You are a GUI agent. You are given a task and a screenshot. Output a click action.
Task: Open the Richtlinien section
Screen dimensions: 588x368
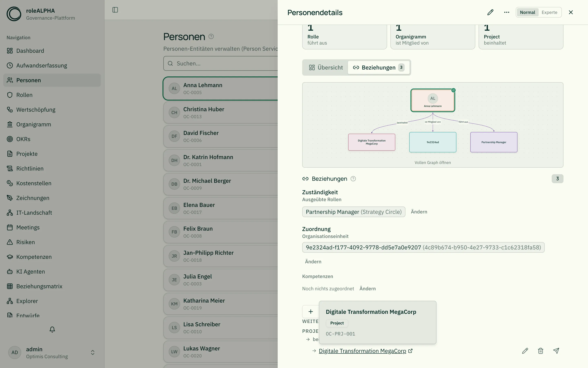[x=52, y=169]
